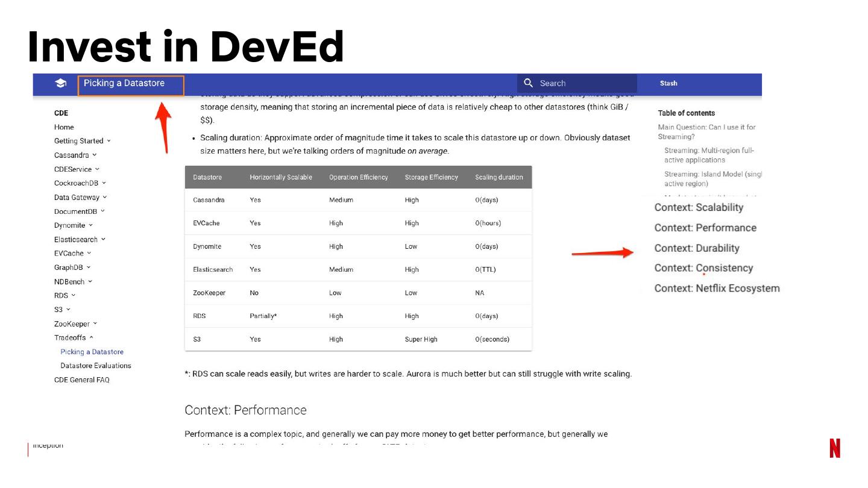The image size is (868, 488).
Task: Click the search magnifier icon
Action: click(x=529, y=83)
